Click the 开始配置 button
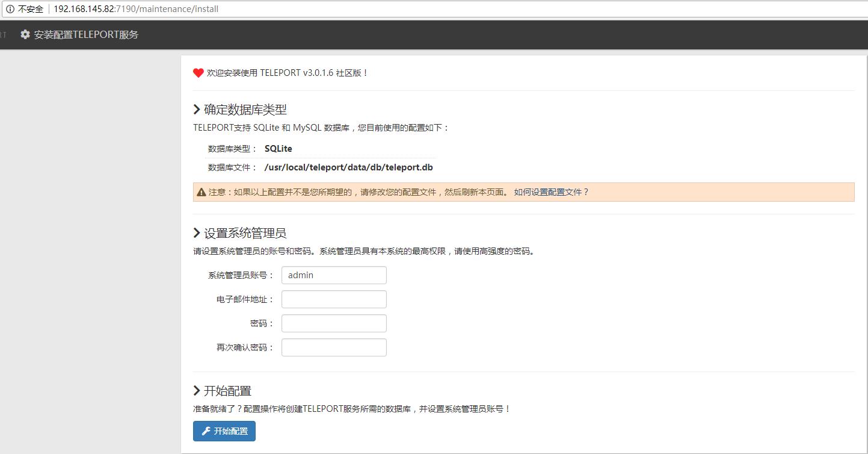This screenshot has height=454, width=868. tap(224, 431)
